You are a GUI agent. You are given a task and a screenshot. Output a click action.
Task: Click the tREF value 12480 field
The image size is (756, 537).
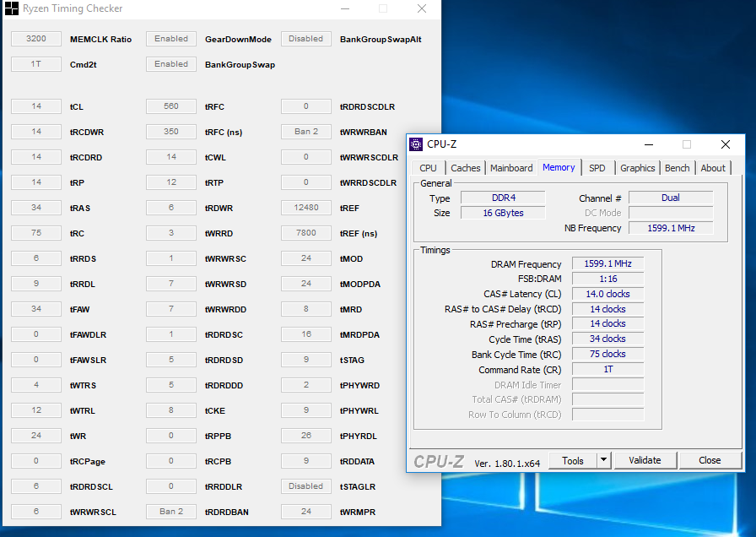click(306, 208)
